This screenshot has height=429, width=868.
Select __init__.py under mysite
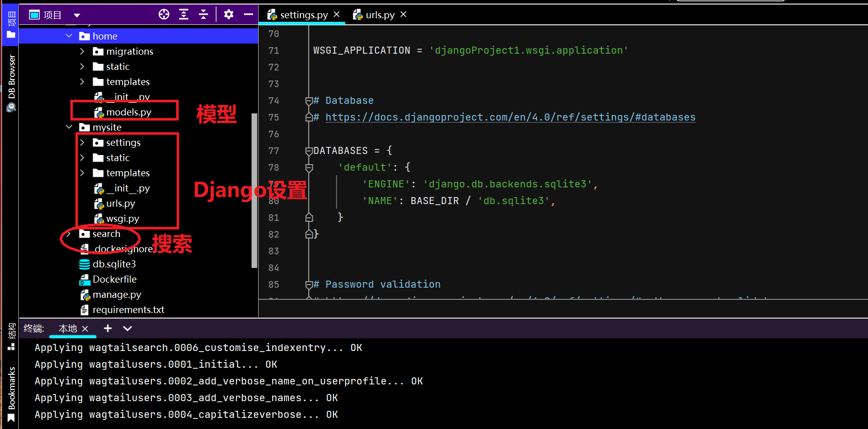(x=128, y=188)
